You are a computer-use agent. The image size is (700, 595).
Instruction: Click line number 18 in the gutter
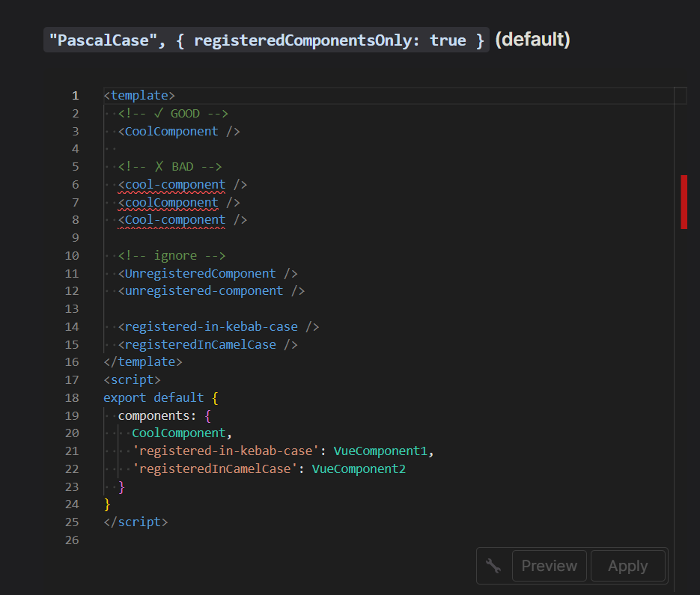click(x=71, y=397)
